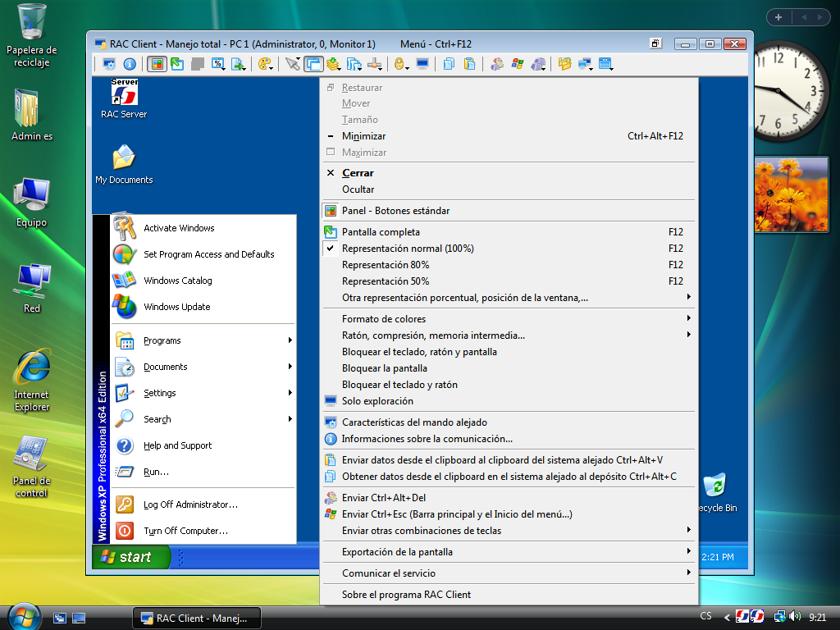The image size is (840, 630).
Task: Choose Minimizar from the menu
Action: pos(509,136)
